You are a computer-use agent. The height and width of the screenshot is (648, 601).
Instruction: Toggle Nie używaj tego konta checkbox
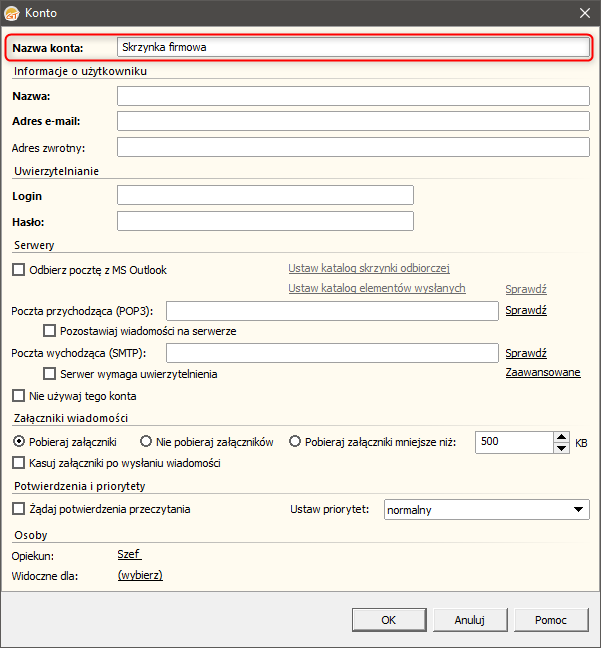19,395
